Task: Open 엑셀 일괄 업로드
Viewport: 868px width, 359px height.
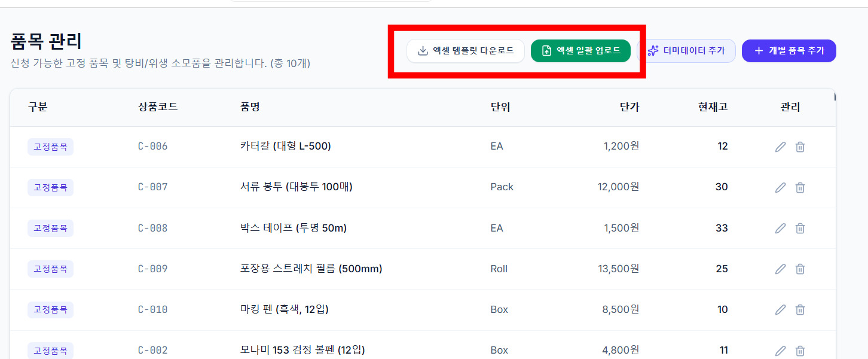Action: (x=580, y=51)
